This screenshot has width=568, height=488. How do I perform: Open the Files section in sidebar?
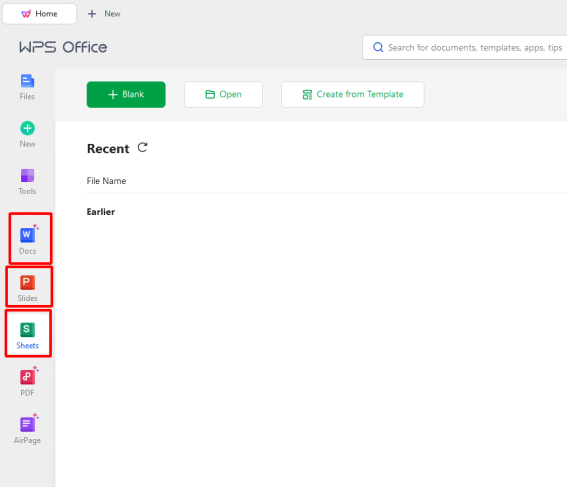click(27, 87)
